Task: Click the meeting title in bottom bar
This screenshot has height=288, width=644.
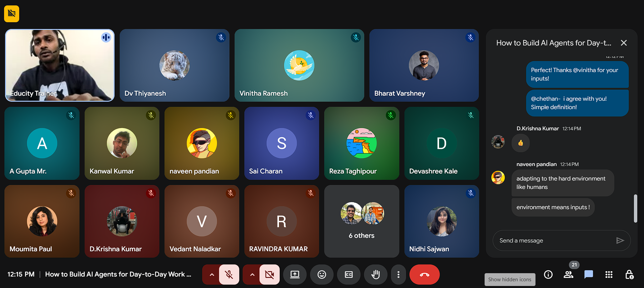Action: click(x=118, y=275)
